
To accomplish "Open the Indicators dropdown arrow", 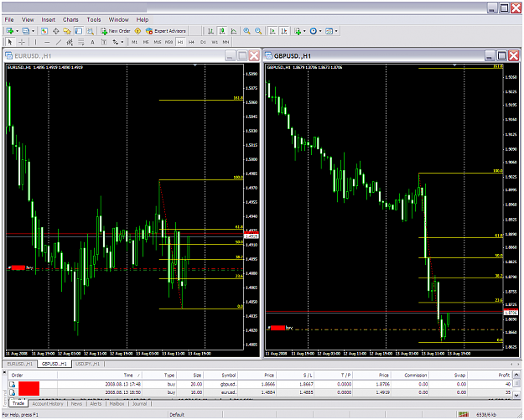I will point(304,31).
